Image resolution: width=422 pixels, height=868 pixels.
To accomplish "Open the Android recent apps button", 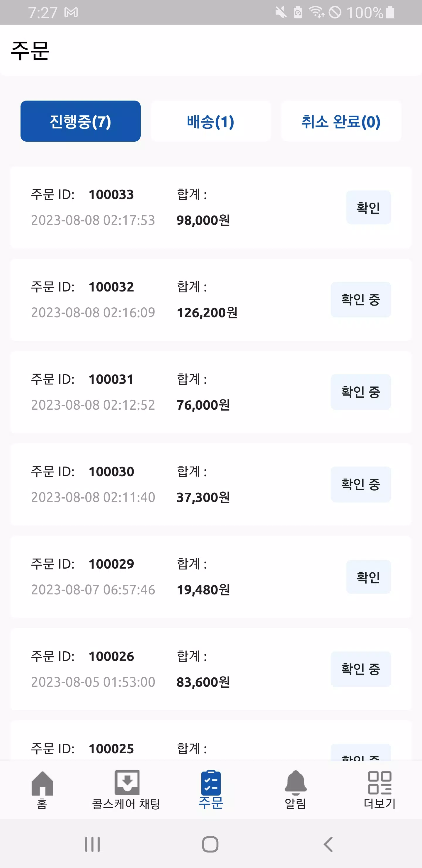I will click(x=92, y=844).
